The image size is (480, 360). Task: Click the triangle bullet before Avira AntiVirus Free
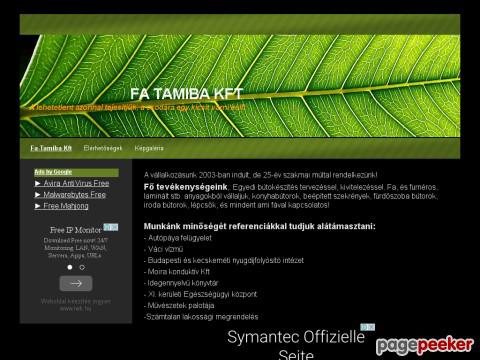(38, 183)
